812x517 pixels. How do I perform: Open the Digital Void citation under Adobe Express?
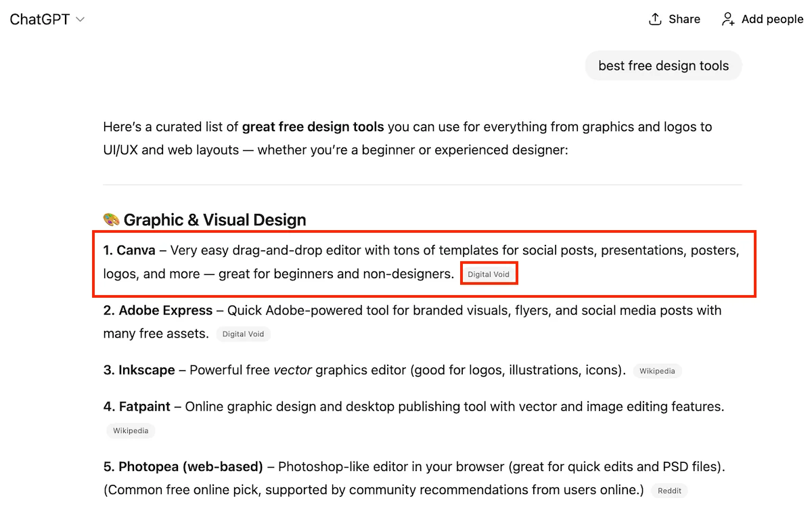pyautogui.click(x=243, y=334)
